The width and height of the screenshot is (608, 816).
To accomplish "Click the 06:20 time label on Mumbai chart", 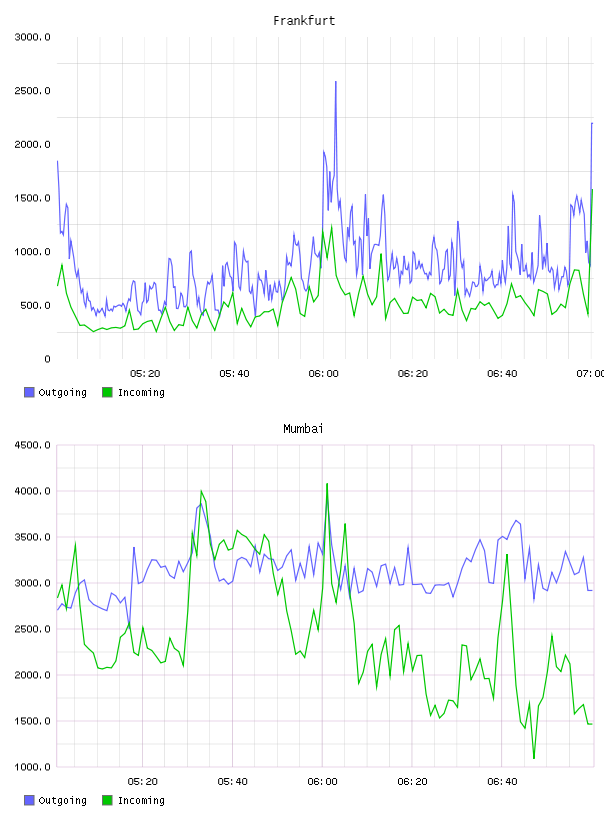I will [412, 782].
